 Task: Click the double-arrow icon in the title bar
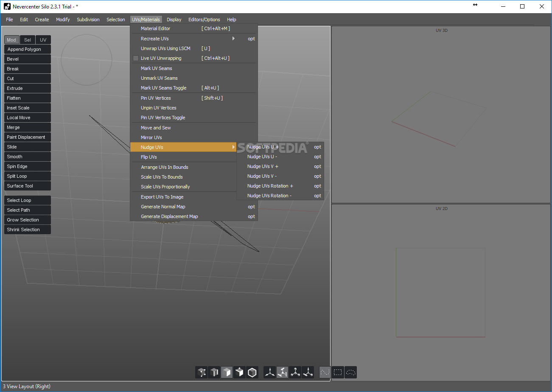475,5
